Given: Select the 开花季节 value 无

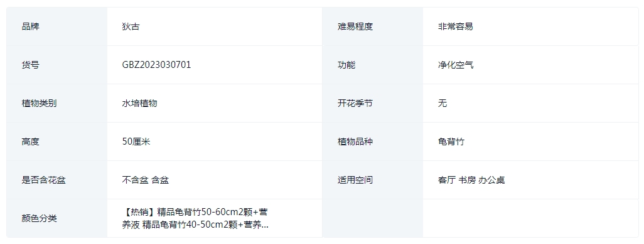Looking at the screenshot, I should (x=443, y=103).
